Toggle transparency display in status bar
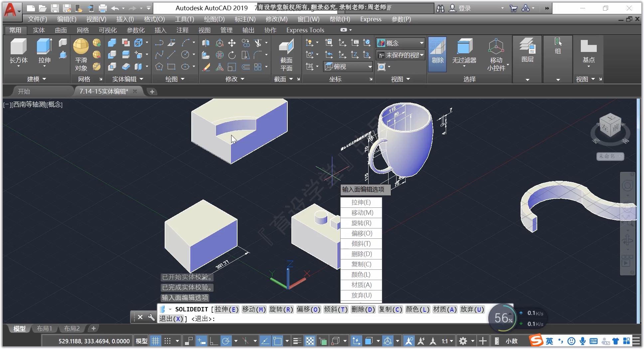Viewport: 644px width, 349px height. [310, 341]
